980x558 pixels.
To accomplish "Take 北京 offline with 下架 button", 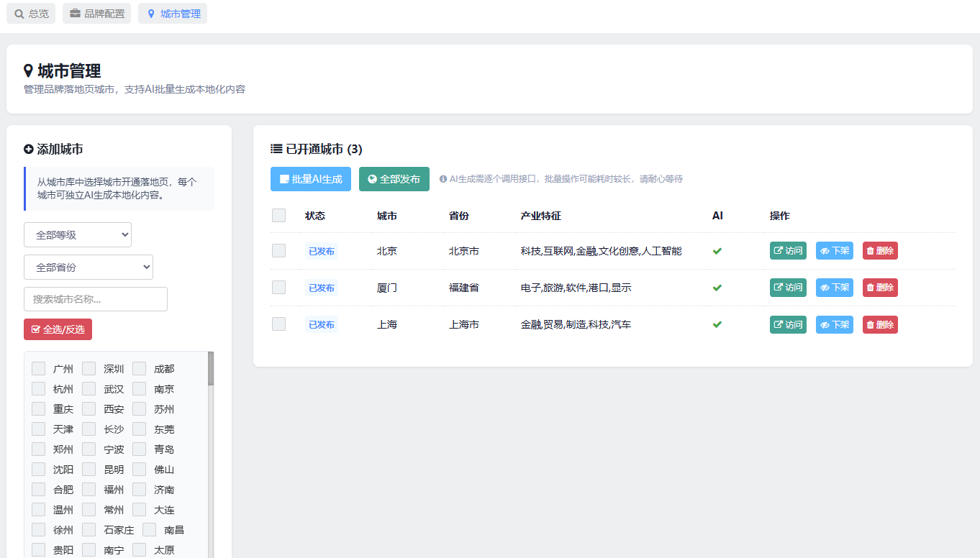I will point(835,251).
